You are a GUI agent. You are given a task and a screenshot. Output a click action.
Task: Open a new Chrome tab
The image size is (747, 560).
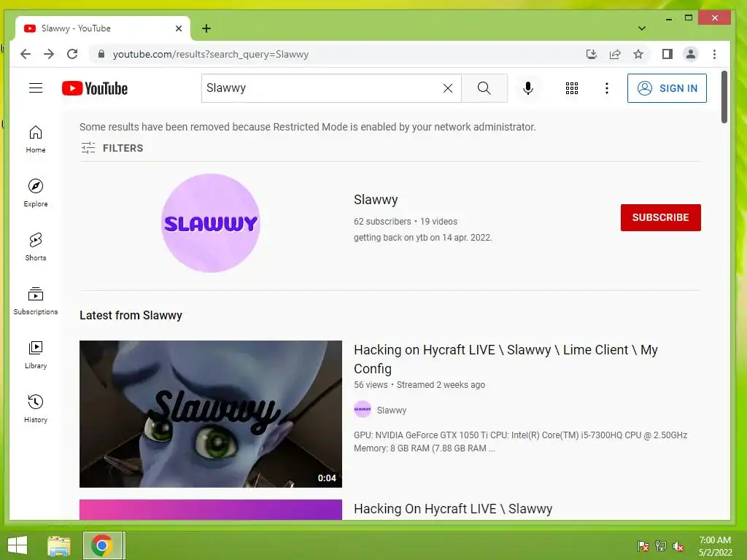206,28
